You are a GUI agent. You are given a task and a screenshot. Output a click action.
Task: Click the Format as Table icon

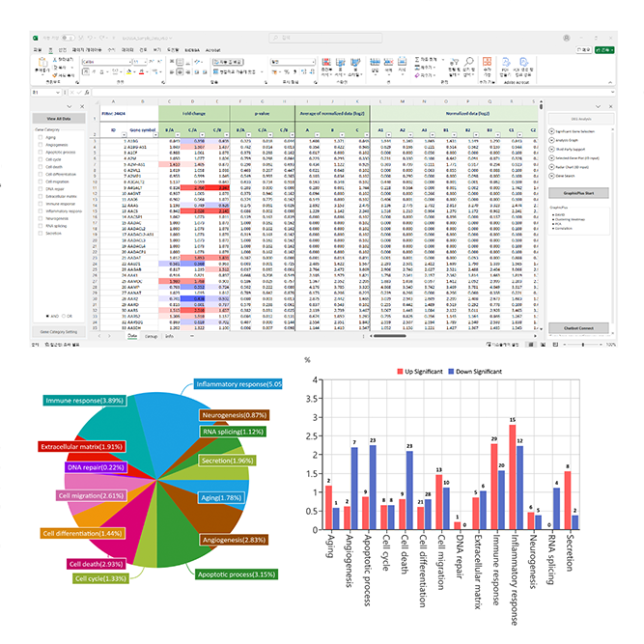click(x=341, y=63)
